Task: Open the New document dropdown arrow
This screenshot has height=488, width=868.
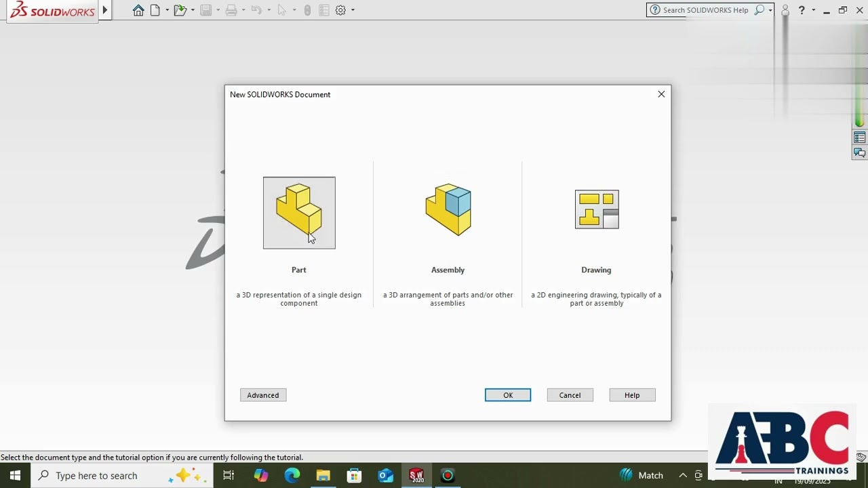Action: (x=167, y=10)
